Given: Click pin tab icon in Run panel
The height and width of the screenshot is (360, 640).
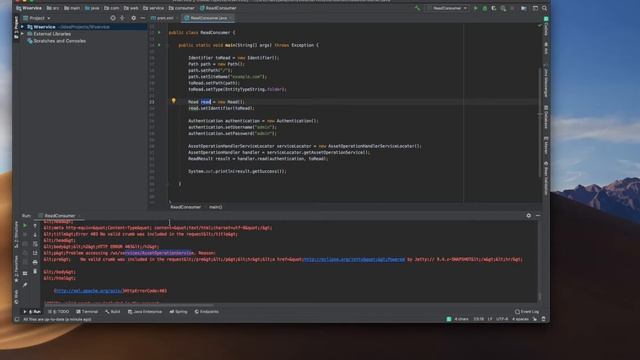Looking at the screenshot, I should point(25,284).
